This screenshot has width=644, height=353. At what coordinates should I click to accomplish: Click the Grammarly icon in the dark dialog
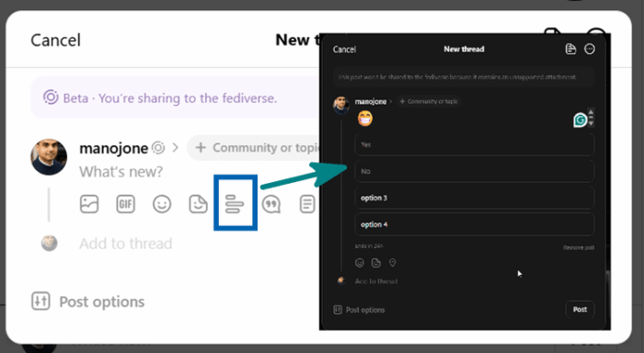[581, 120]
